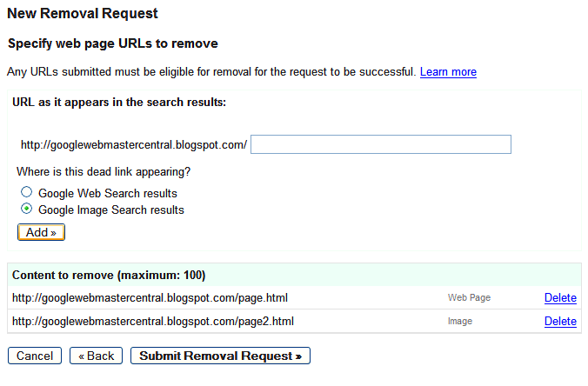Select the page2.html URL entry text
The image size is (588, 386).
point(153,321)
